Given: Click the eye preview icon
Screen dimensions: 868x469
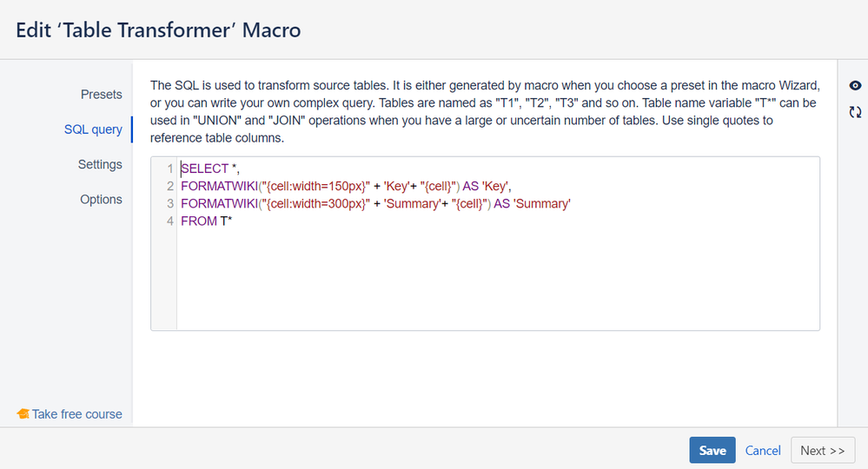Looking at the screenshot, I should [856, 85].
